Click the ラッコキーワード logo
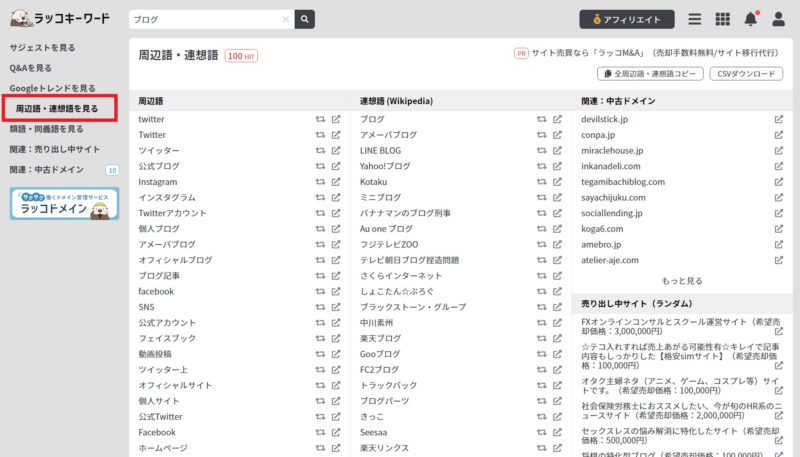 (x=60, y=18)
